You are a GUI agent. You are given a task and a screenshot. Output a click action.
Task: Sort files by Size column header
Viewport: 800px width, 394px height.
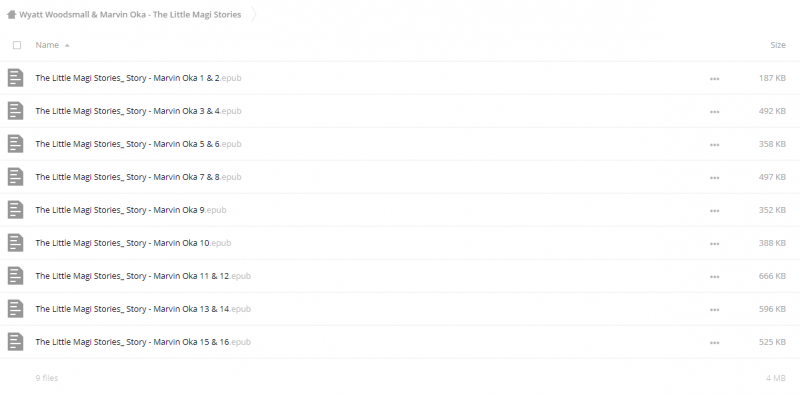tap(778, 45)
